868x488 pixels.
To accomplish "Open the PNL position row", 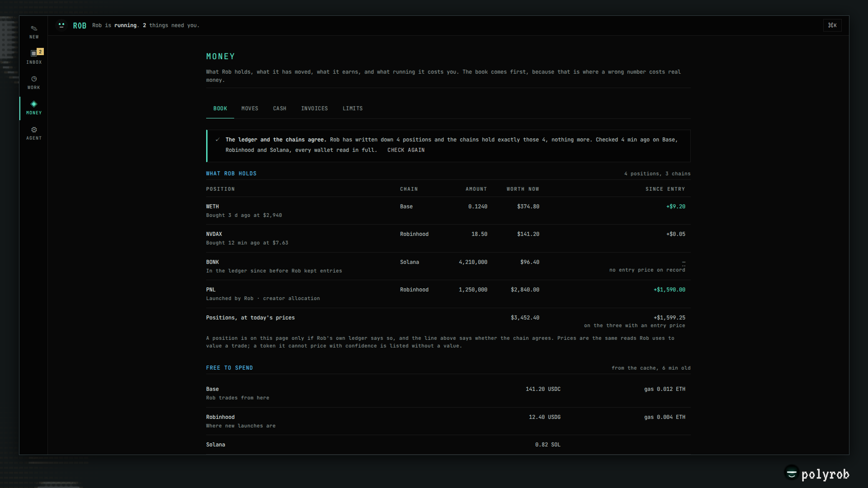I will [x=448, y=294].
